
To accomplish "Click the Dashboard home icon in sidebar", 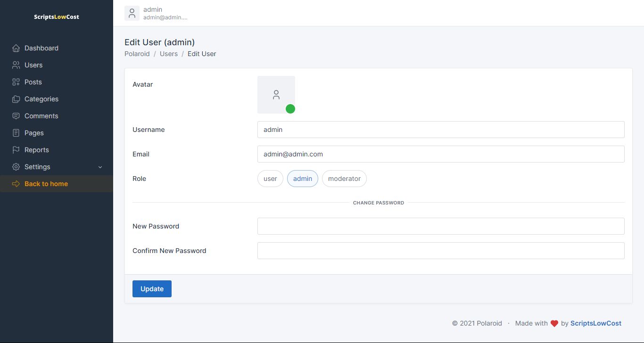I will (x=16, y=48).
